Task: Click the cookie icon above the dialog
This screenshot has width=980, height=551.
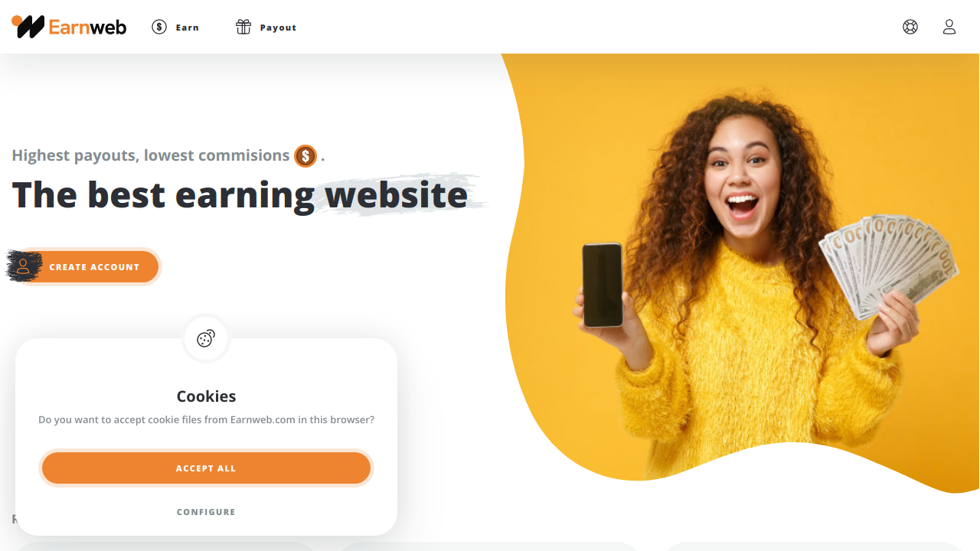Action: point(206,338)
